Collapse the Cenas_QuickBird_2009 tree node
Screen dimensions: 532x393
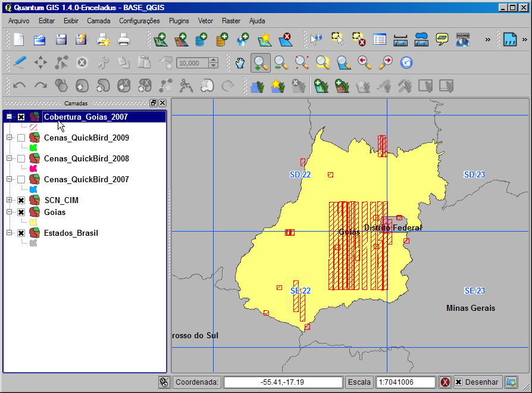(x=9, y=138)
